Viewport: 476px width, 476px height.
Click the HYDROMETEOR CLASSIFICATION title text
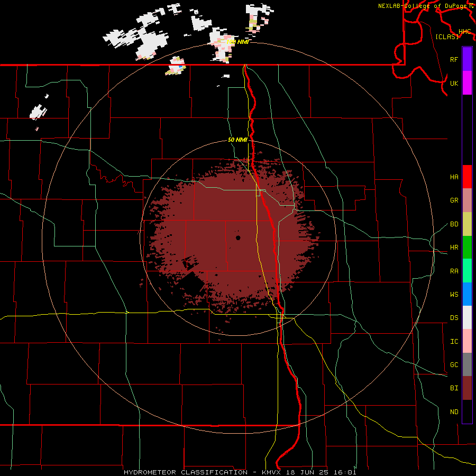pyautogui.click(x=186, y=472)
